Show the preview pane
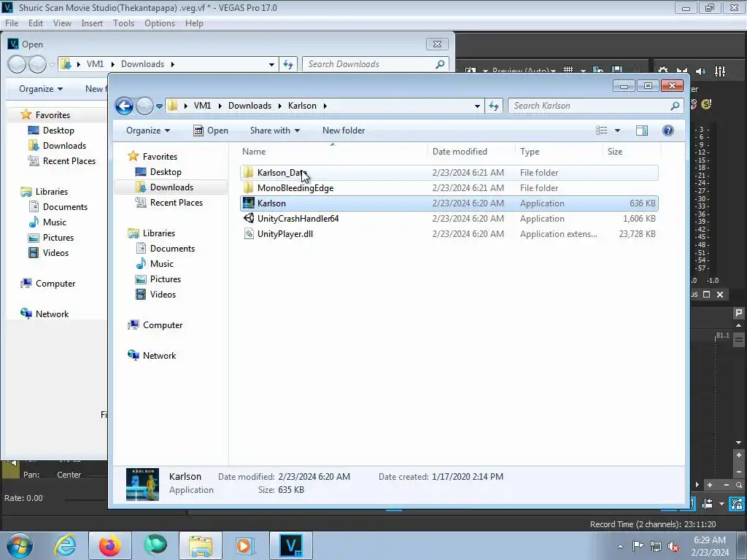The image size is (747, 560). coord(642,131)
